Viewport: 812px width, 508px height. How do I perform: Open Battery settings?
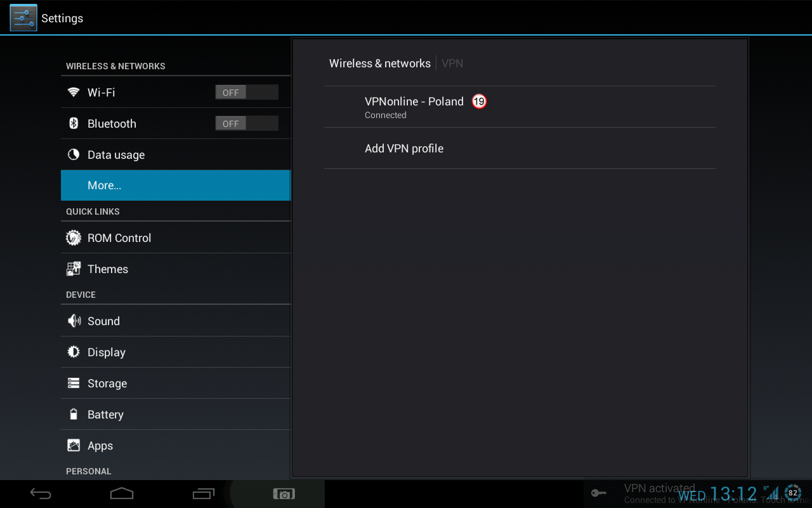coord(176,414)
